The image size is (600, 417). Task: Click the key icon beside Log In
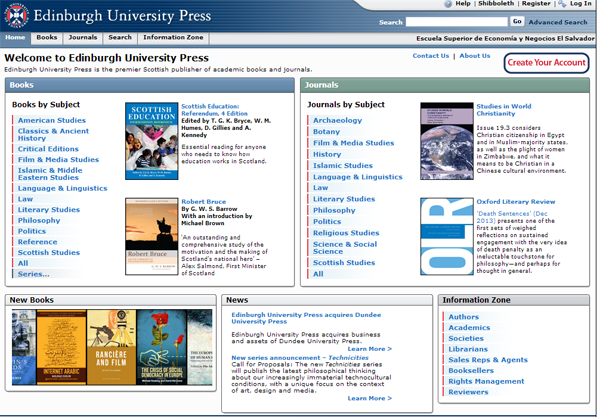(562, 4)
